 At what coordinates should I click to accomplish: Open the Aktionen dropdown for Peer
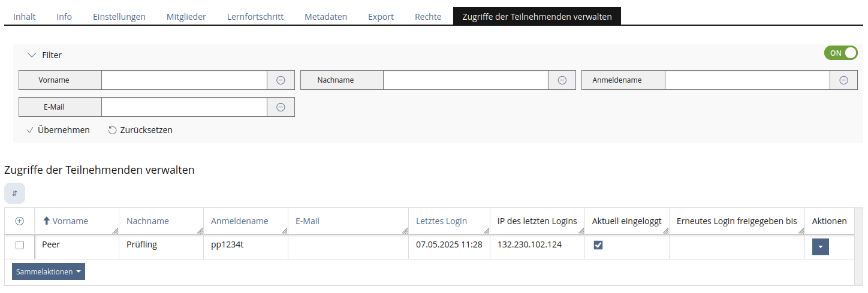820,247
